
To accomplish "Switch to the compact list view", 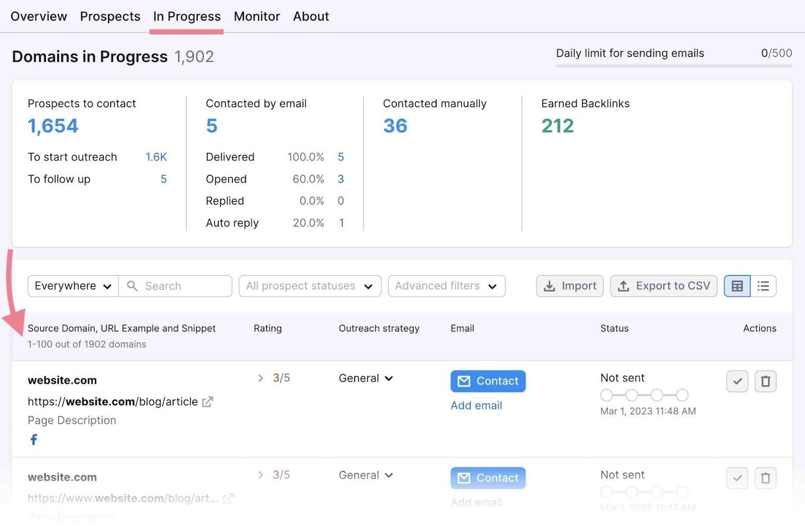I will 763,286.
